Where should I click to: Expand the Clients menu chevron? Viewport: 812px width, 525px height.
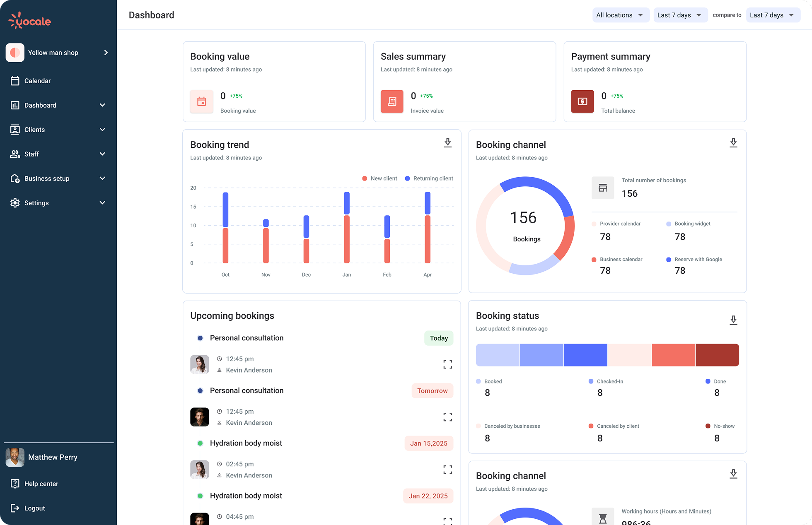(102, 130)
